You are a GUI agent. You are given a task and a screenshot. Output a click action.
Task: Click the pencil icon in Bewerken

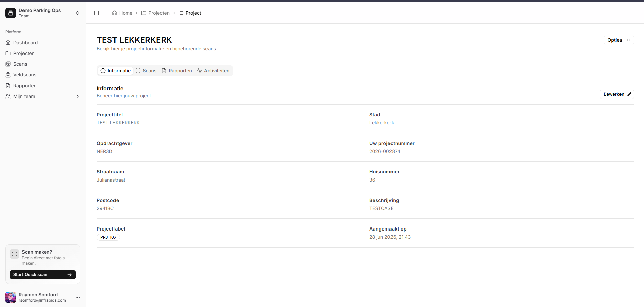[x=629, y=94]
